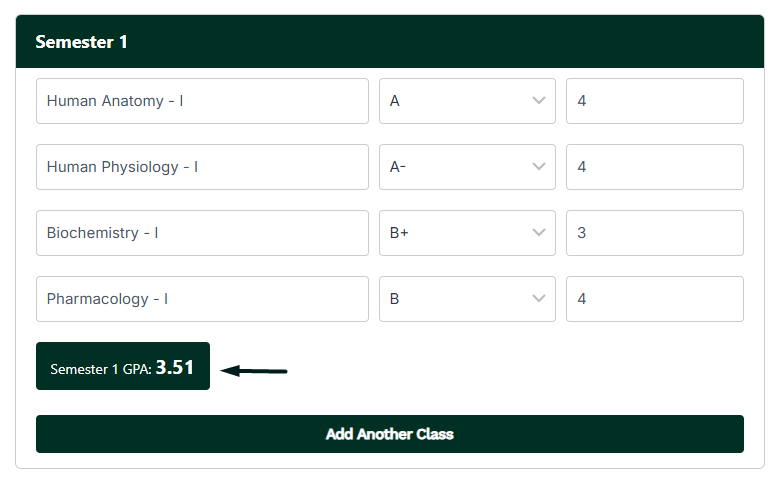This screenshot has width=782, height=482.
Task: Select the Biochemistry credits field showing 3
Action: point(654,233)
